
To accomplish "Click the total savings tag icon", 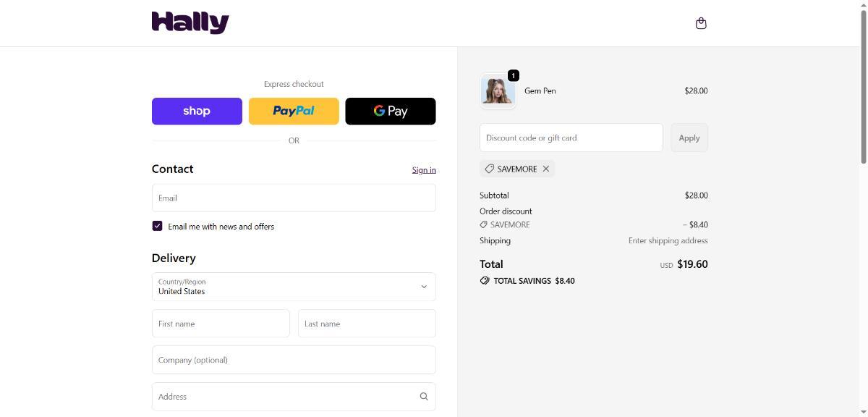I will tap(485, 281).
